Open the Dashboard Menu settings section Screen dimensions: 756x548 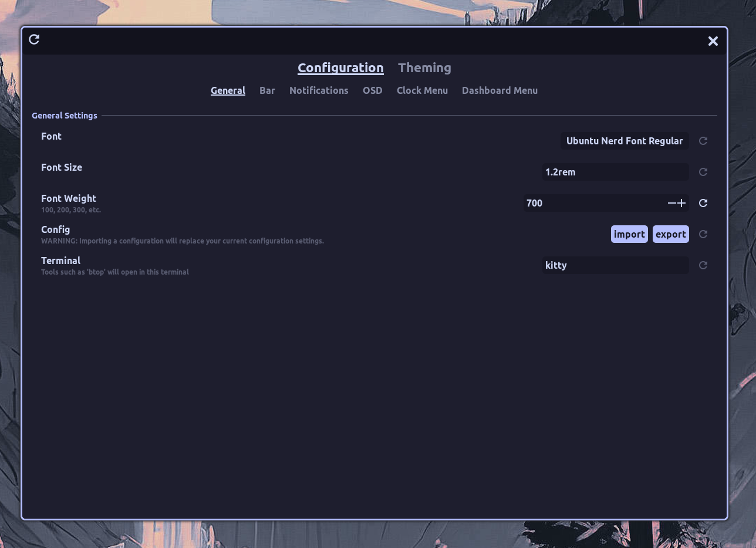pos(500,90)
